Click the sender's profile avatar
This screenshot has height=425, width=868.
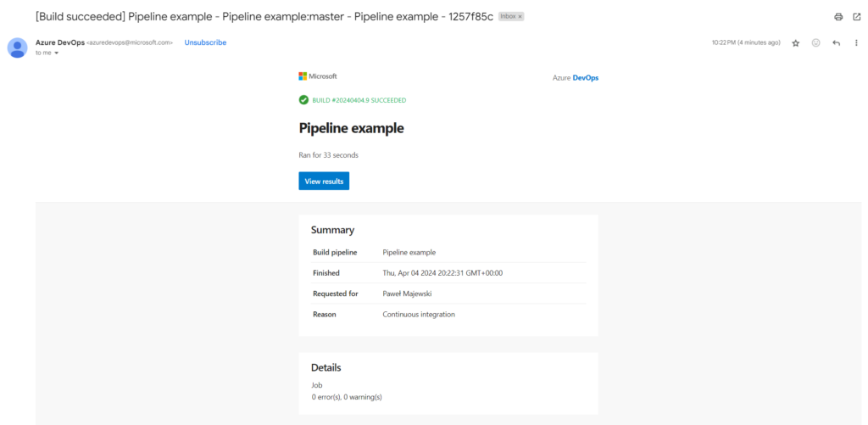click(x=17, y=47)
